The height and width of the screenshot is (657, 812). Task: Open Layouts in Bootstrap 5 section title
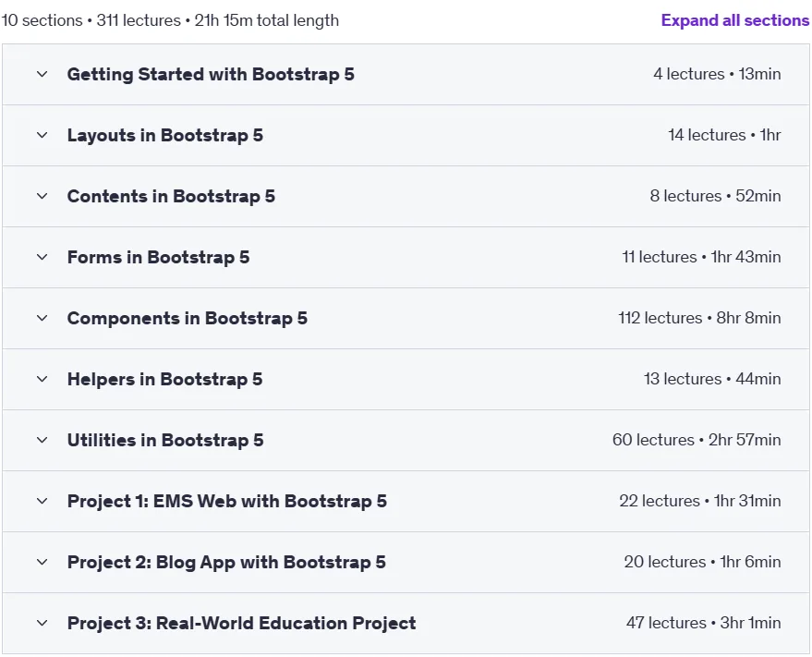165,135
